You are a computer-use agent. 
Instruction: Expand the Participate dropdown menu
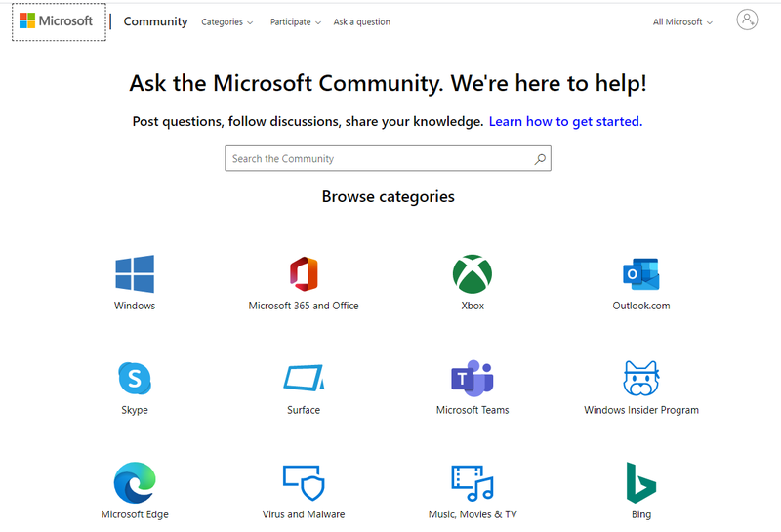[296, 21]
